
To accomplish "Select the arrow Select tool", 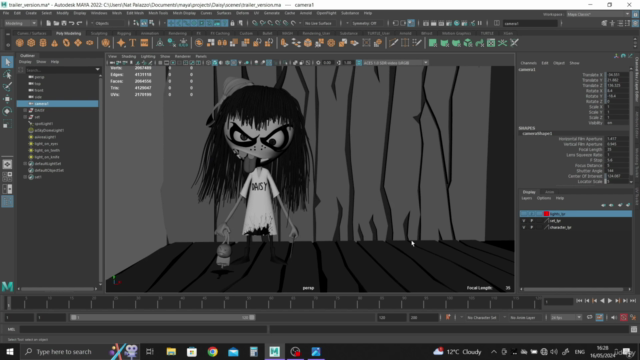I will (7, 62).
